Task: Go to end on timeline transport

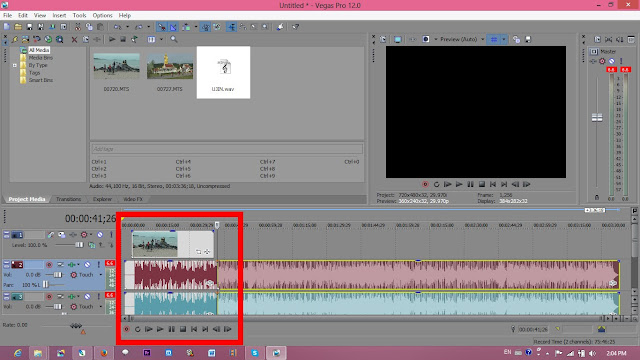Action: (205, 329)
